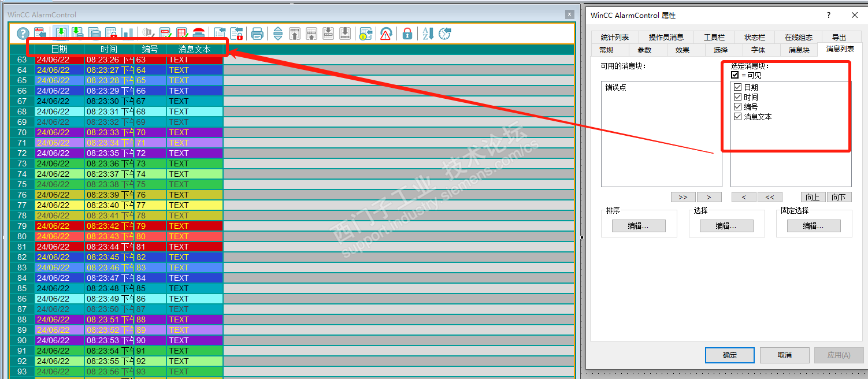Click the 取消 button

coord(784,355)
